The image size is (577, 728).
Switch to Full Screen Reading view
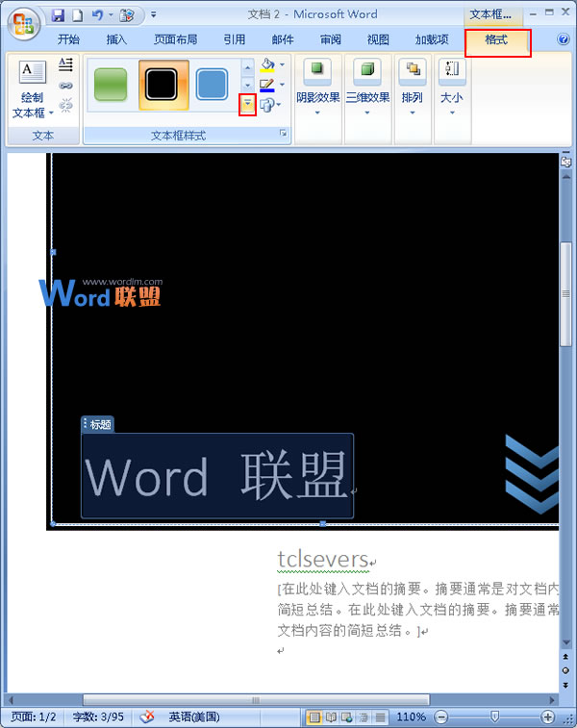(331, 717)
